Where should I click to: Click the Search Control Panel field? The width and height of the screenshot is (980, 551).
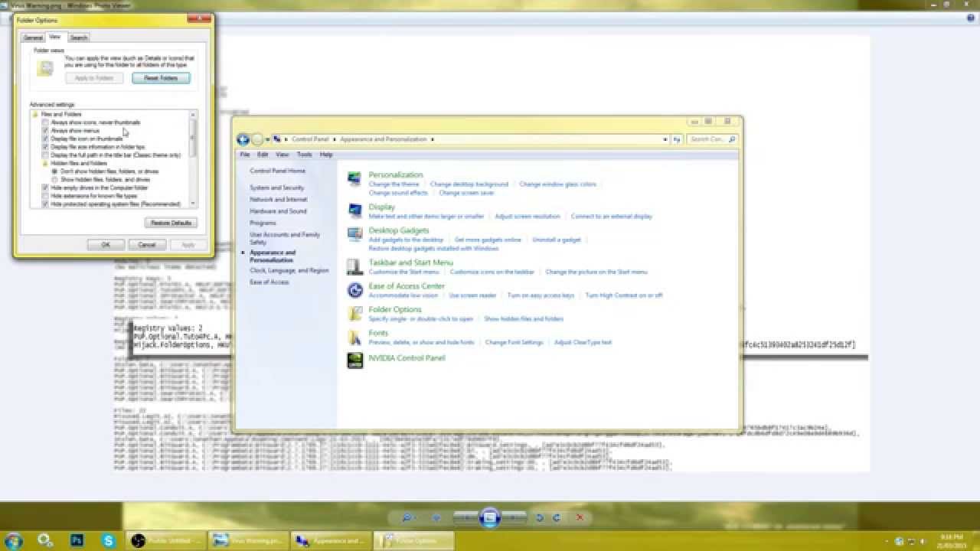(712, 139)
